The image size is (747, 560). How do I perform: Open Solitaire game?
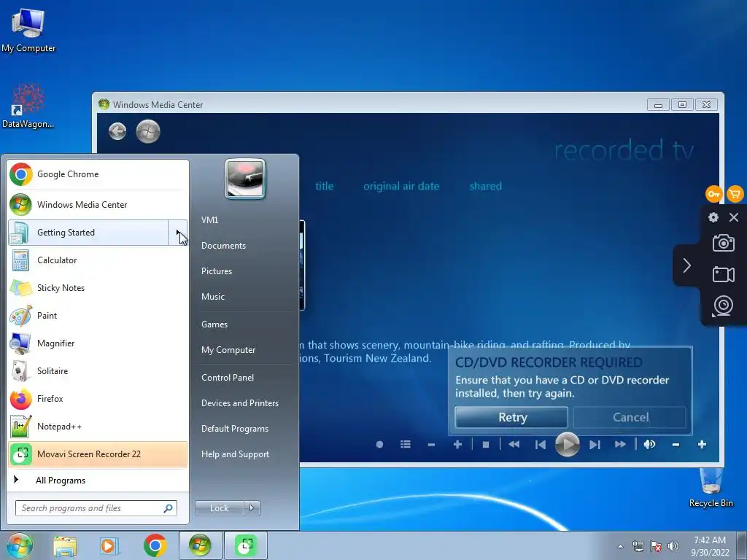coord(98,371)
